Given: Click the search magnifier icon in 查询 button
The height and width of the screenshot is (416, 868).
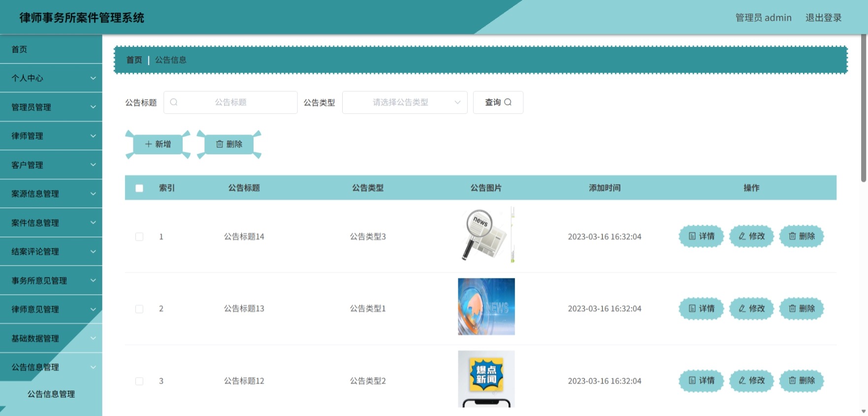Looking at the screenshot, I should click(x=508, y=102).
